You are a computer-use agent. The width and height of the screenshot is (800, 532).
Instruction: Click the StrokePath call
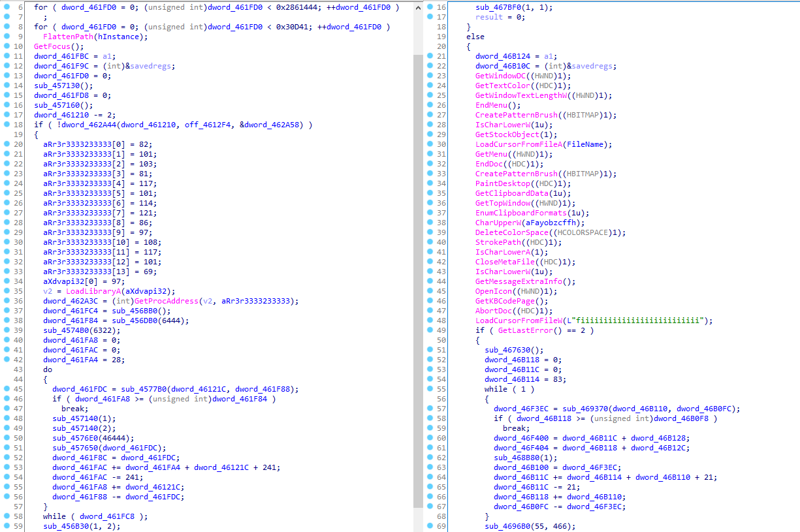tap(498, 242)
